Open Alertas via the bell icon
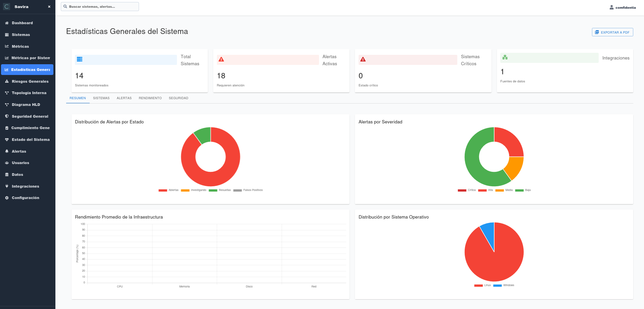The height and width of the screenshot is (309, 644). click(x=7, y=151)
